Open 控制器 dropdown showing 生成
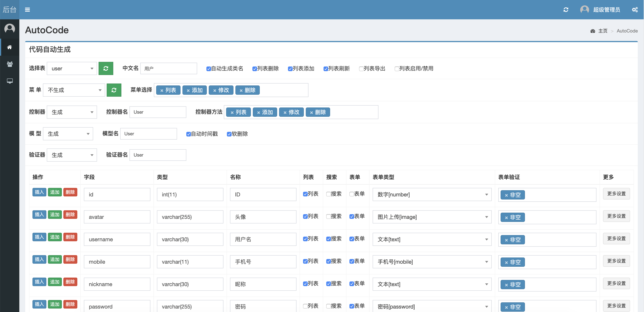Image resolution: width=644 pixels, height=312 pixels. click(72, 112)
